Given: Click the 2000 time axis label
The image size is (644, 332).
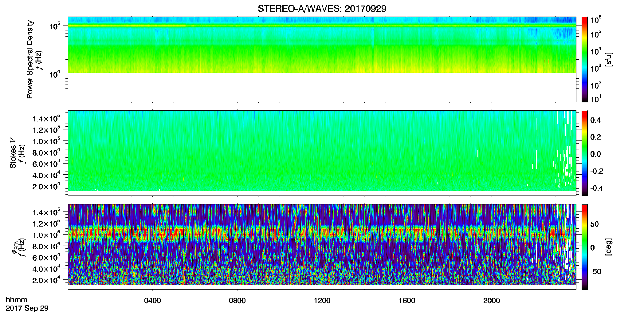Looking at the screenshot, I should coord(492,301).
